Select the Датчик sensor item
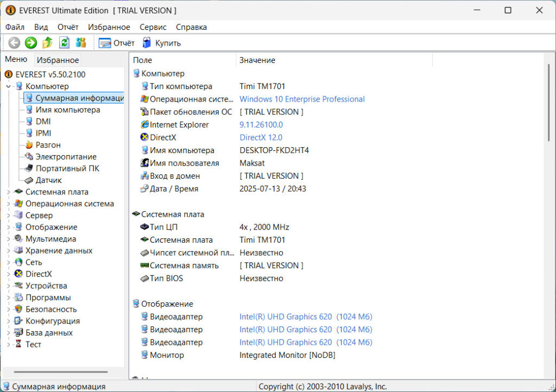Screen dimensions: 556x392 (48, 180)
